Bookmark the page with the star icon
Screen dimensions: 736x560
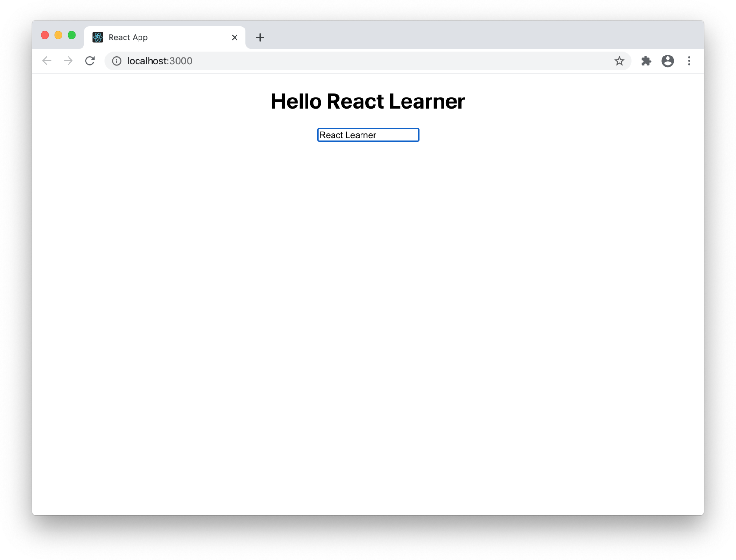619,61
